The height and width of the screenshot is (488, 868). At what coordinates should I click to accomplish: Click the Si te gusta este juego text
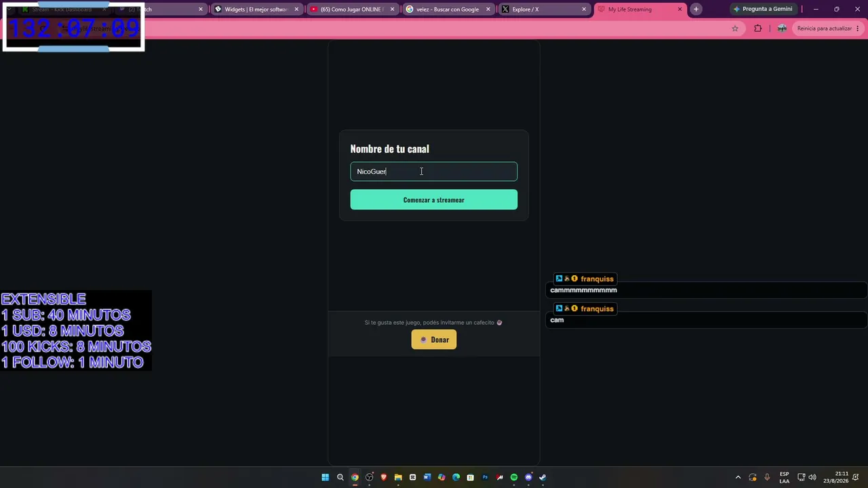(x=433, y=323)
